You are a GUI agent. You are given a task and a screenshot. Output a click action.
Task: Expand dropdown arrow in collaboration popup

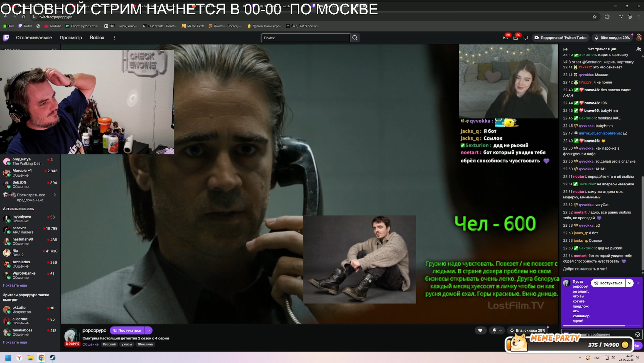coord(629,283)
